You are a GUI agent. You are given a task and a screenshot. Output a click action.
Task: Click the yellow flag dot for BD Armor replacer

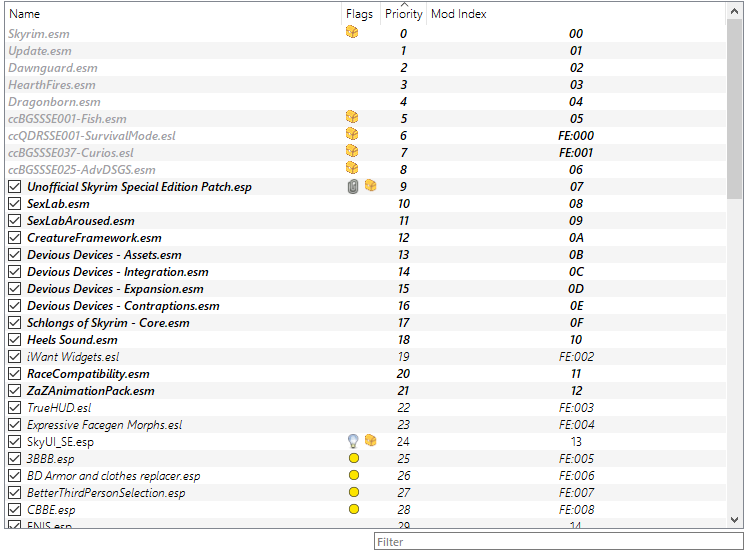(353, 475)
